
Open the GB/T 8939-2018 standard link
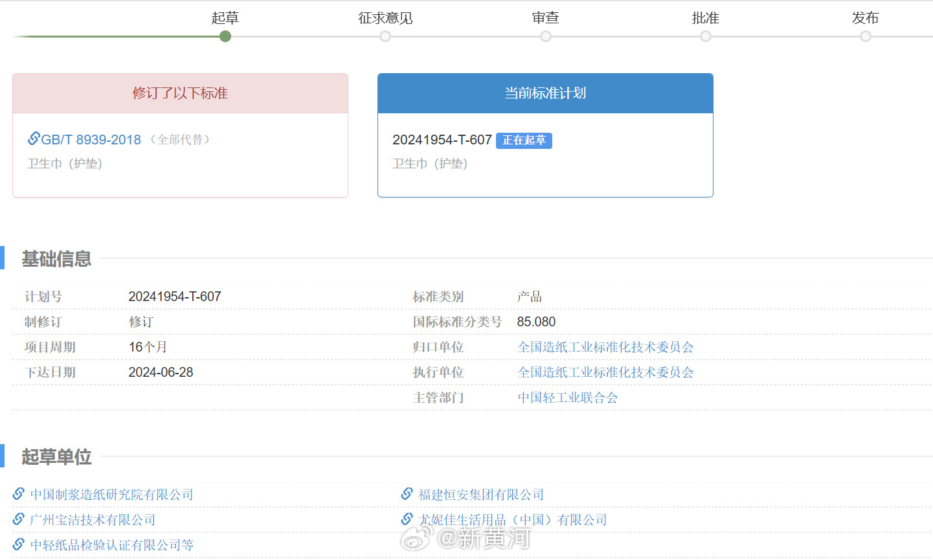coord(91,140)
